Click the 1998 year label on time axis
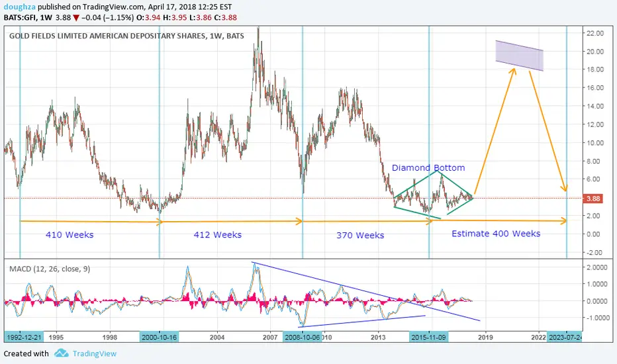617x364 pixels. coord(110,338)
